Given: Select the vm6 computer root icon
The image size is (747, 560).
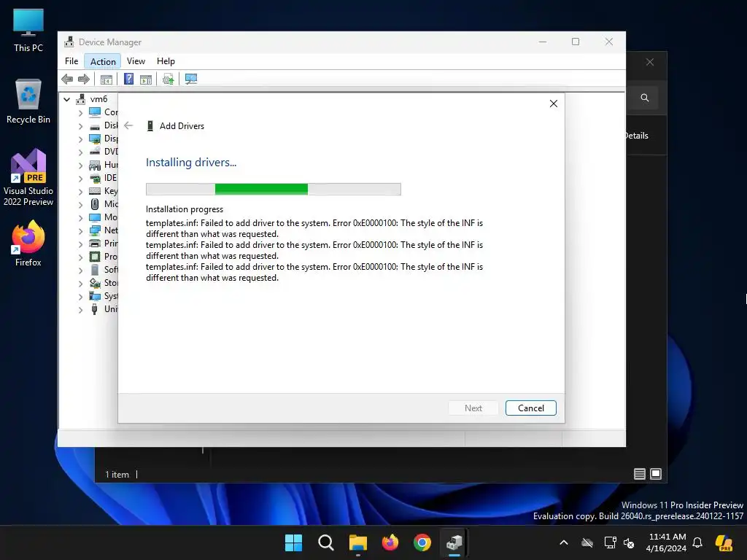Looking at the screenshot, I should pos(81,99).
